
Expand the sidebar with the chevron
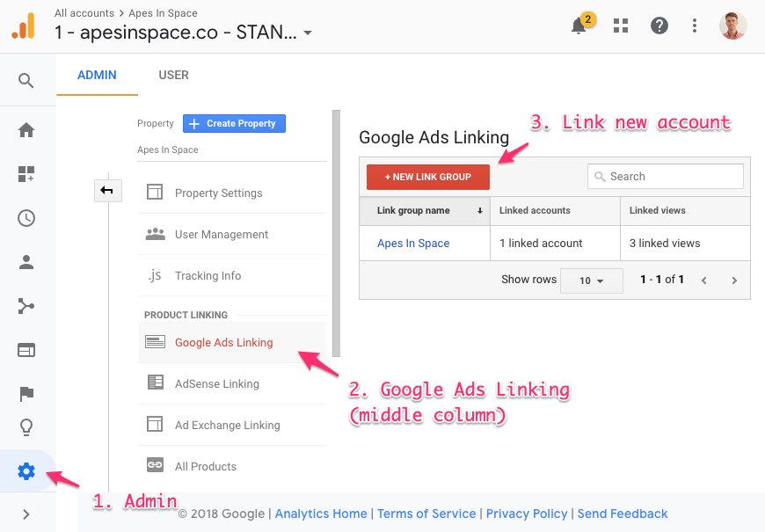pyautogui.click(x=26, y=514)
